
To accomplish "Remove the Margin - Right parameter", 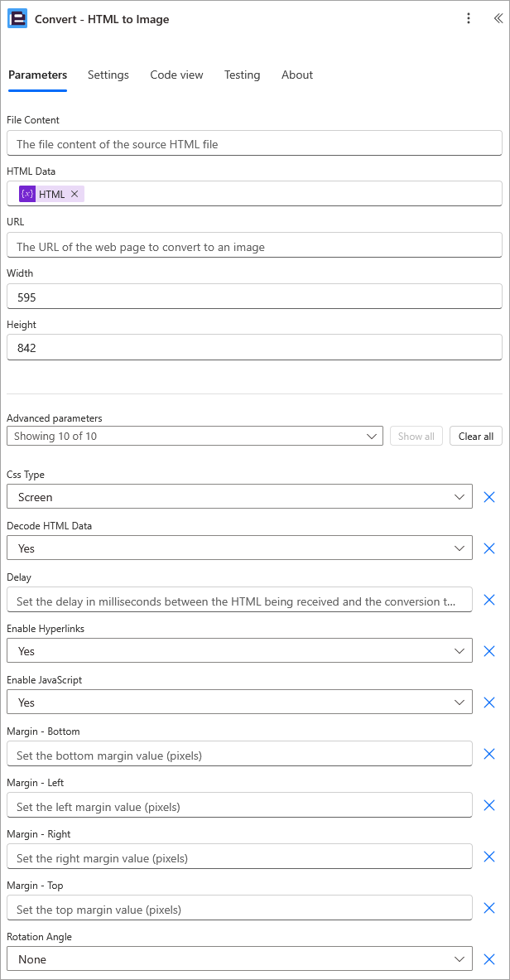I will pyautogui.click(x=489, y=857).
